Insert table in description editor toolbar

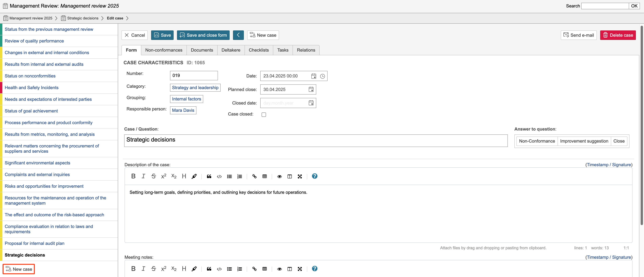[264, 176]
